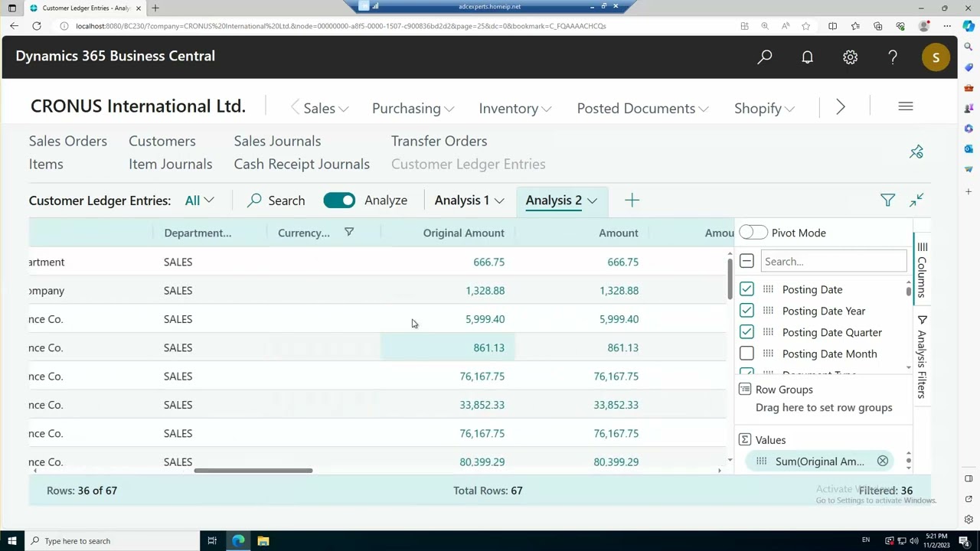Click the Edge browser back arrow
Screen dimensions: 980x551
point(14,26)
